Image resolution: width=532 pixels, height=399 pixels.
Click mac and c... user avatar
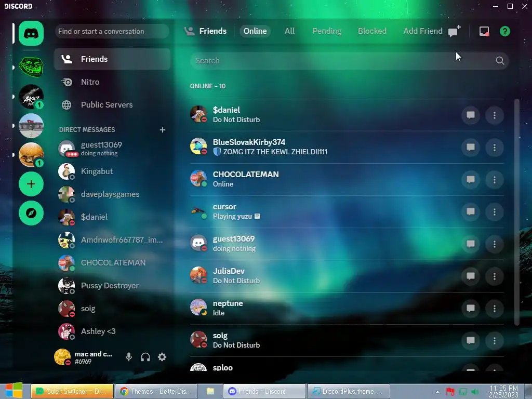click(62, 357)
